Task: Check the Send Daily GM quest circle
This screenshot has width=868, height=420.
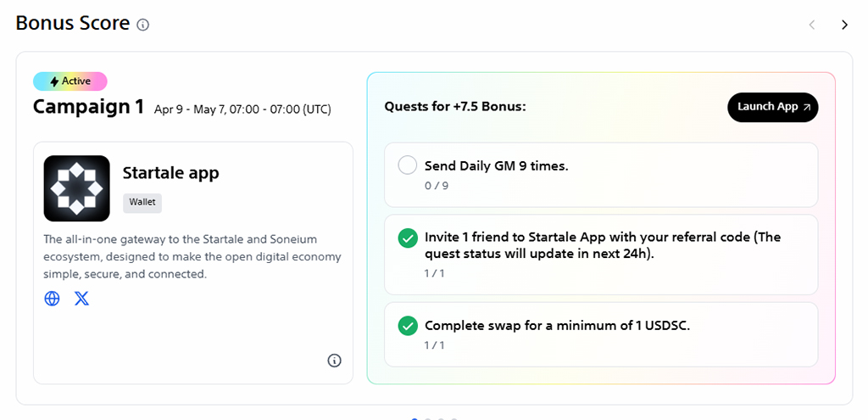Action: point(408,165)
